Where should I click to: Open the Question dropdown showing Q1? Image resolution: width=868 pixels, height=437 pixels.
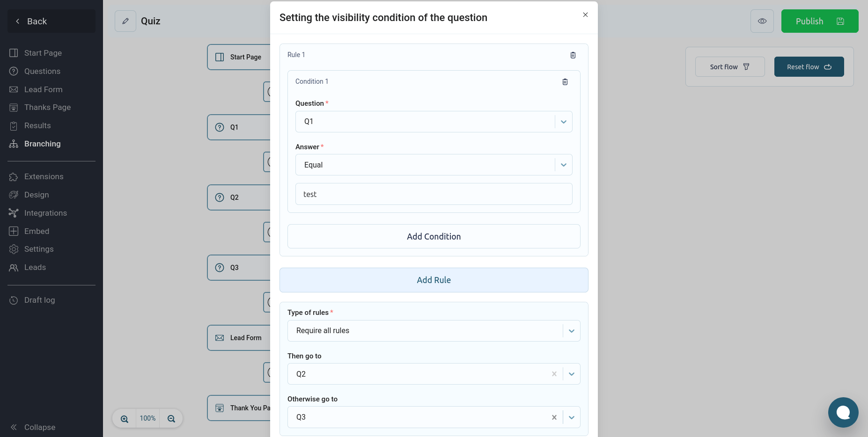(434, 122)
